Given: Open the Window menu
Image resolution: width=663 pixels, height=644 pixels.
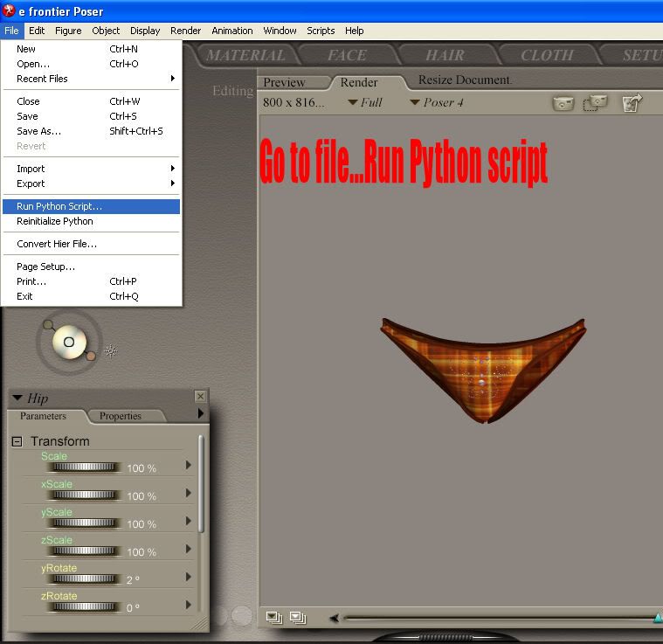Looking at the screenshot, I should click(280, 31).
